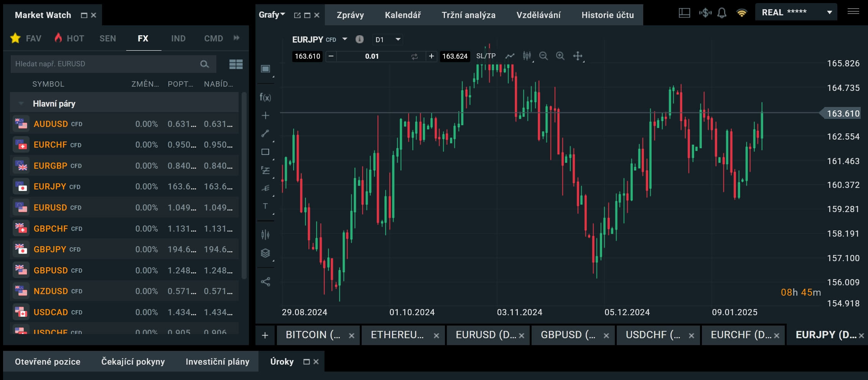Open the D1 timeframe dropdown
Image resolution: width=868 pixels, height=380 pixels.
point(387,39)
